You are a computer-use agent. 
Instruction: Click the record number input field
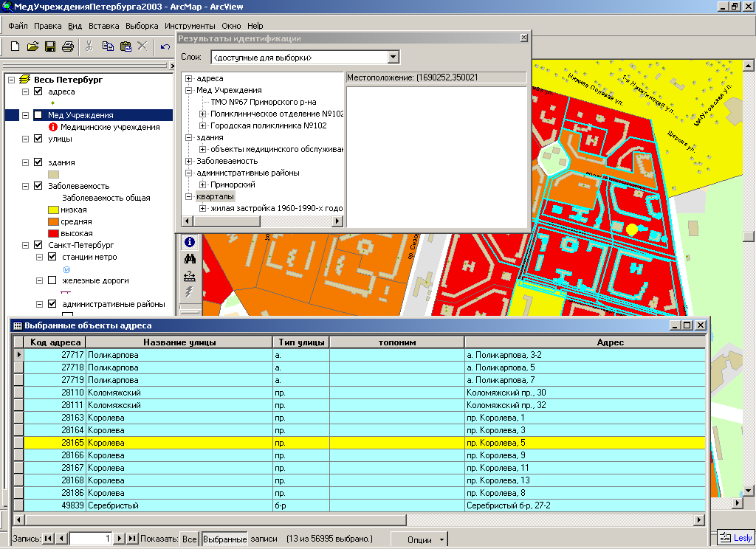(x=91, y=539)
